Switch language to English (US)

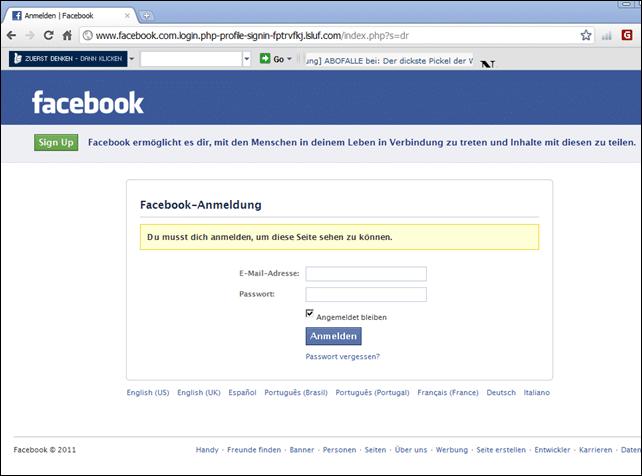[148, 393]
